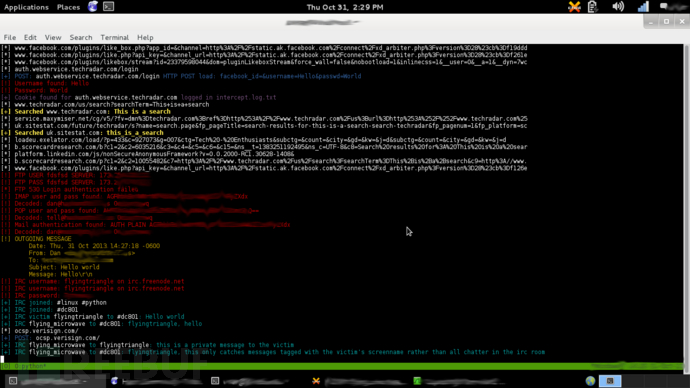
Task: Open the Terminal menu
Action: (x=114, y=37)
